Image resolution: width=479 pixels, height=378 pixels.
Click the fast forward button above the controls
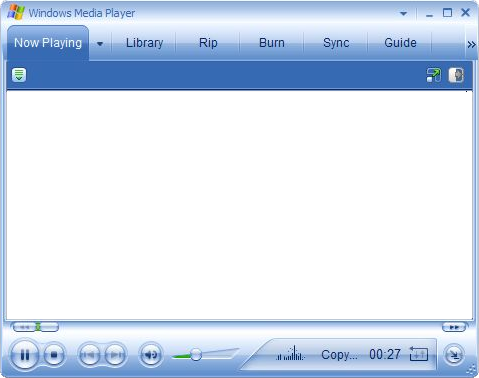click(454, 327)
